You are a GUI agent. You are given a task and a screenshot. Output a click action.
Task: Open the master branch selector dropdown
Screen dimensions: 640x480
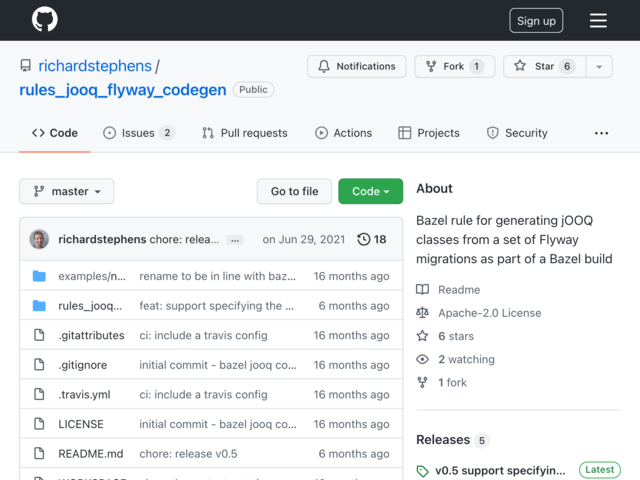pyautogui.click(x=67, y=191)
